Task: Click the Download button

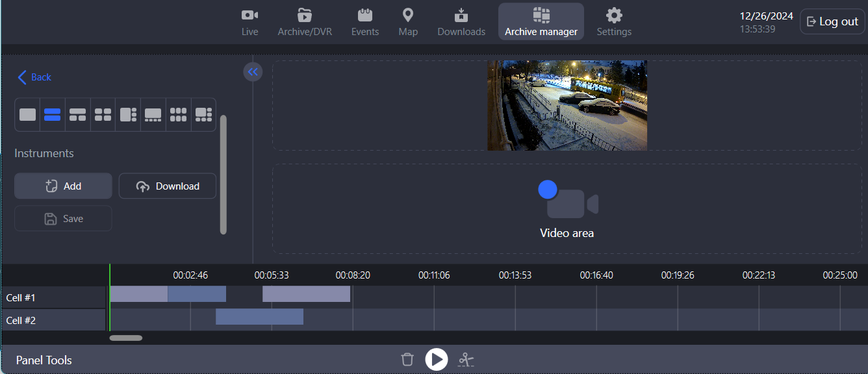Action: pyautogui.click(x=168, y=186)
